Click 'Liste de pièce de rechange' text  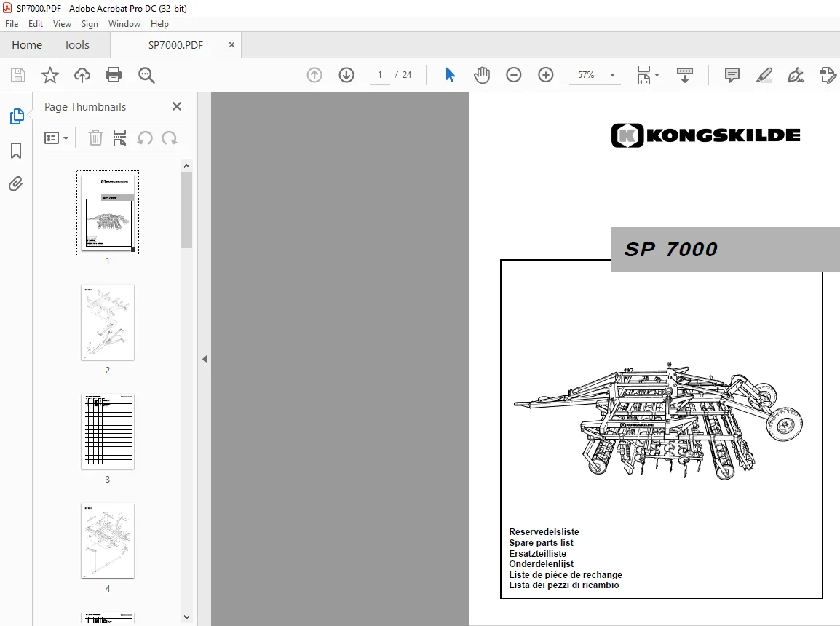coord(566,574)
